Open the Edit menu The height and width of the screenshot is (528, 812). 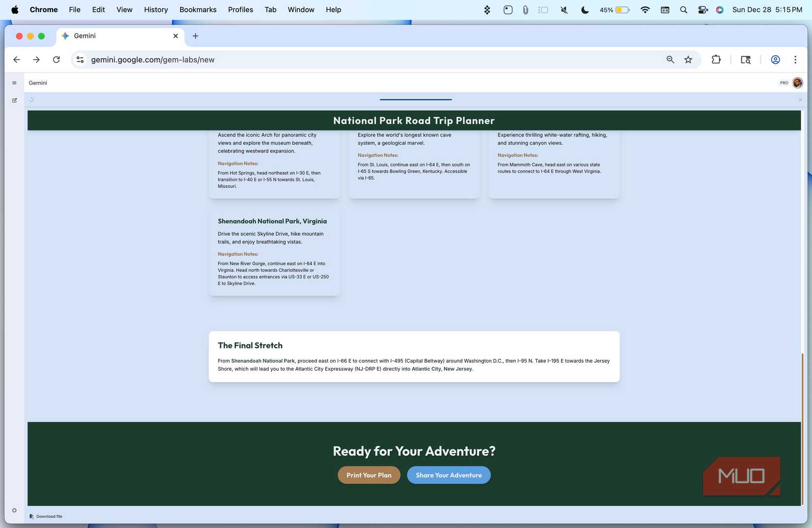(x=98, y=10)
